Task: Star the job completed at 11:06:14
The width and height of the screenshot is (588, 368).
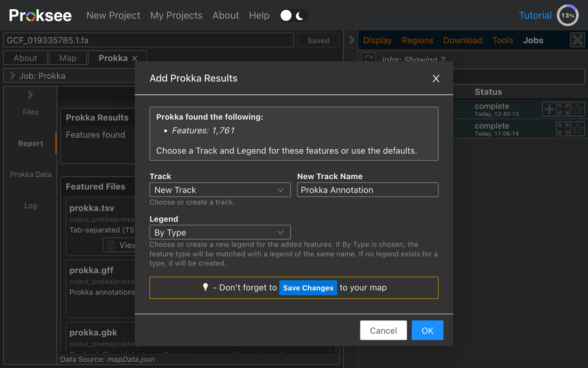Action: [x=578, y=129]
